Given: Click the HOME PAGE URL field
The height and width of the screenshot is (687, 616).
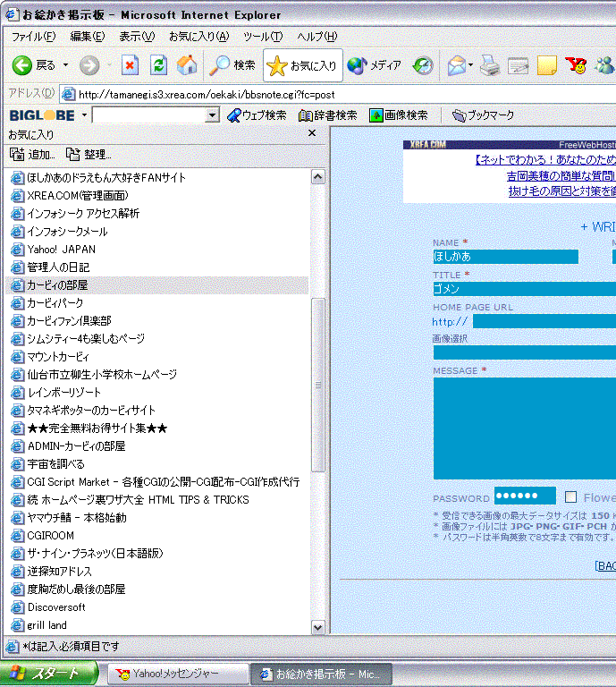Looking at the screenshot, I should (544, 321).
